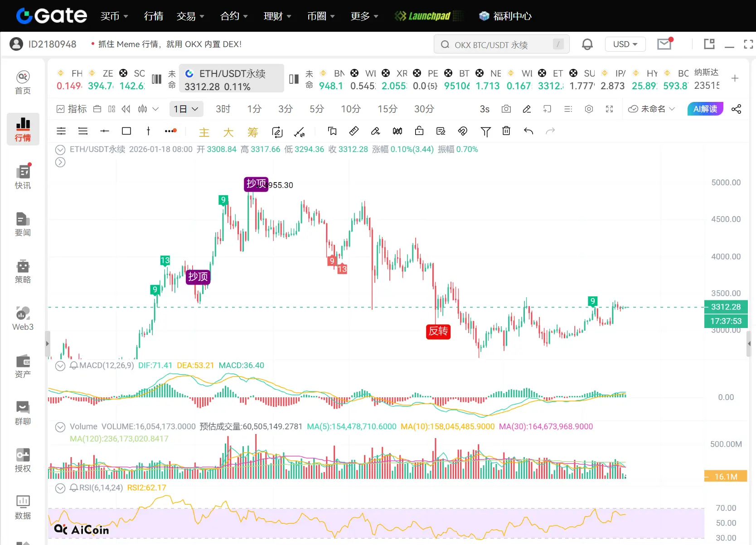
Task: Select the pencil drawing tool in top toolbar
Action: [527, 109]
